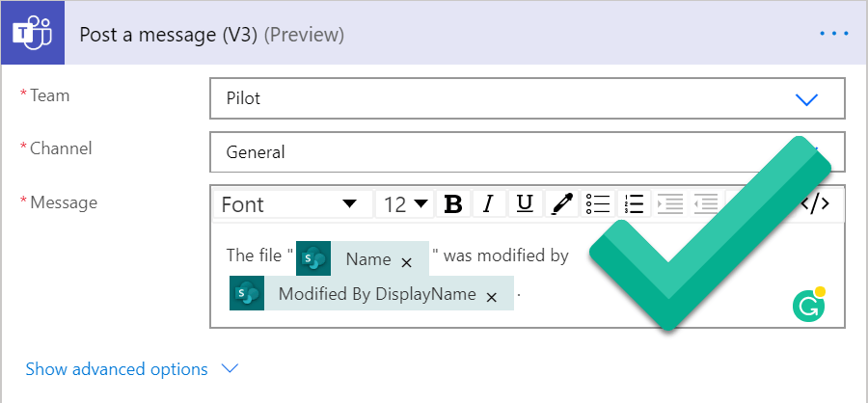868x403 pixels.
Task: Remove the Name dynamic content token
Action: pyautogui.click(x=407, y=261)
